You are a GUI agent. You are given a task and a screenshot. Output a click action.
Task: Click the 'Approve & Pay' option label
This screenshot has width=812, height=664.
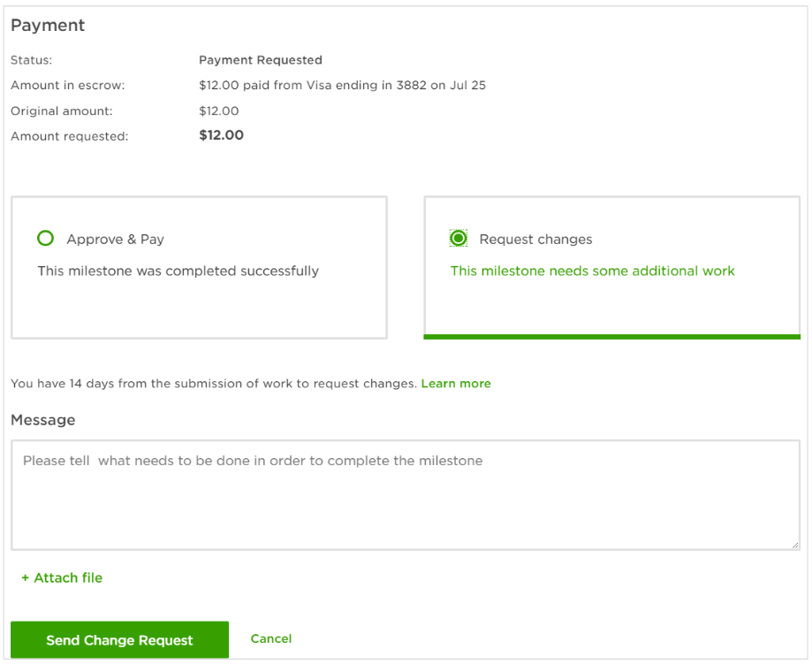(x=115, y=240)
